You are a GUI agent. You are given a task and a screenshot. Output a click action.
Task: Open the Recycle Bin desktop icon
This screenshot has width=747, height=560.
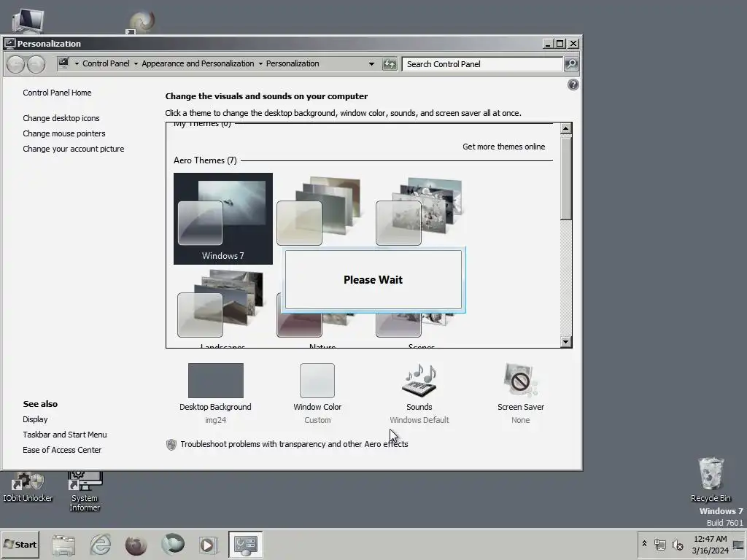711,480
